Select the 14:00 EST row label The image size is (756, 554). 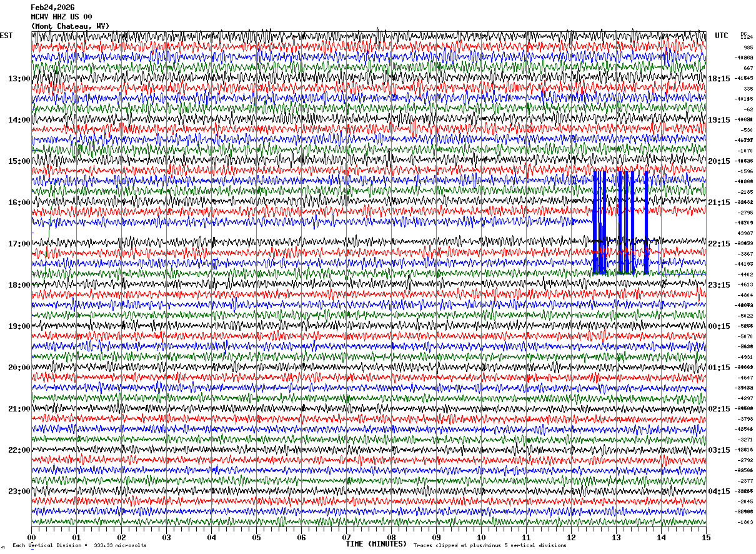click(x=19, y=120)
